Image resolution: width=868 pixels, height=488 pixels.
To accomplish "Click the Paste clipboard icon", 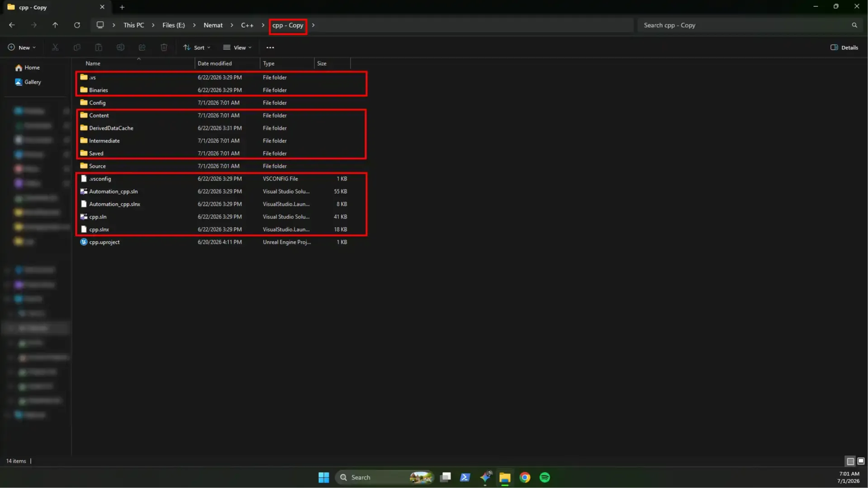I will pyautogui.click(x=99, y=47).
